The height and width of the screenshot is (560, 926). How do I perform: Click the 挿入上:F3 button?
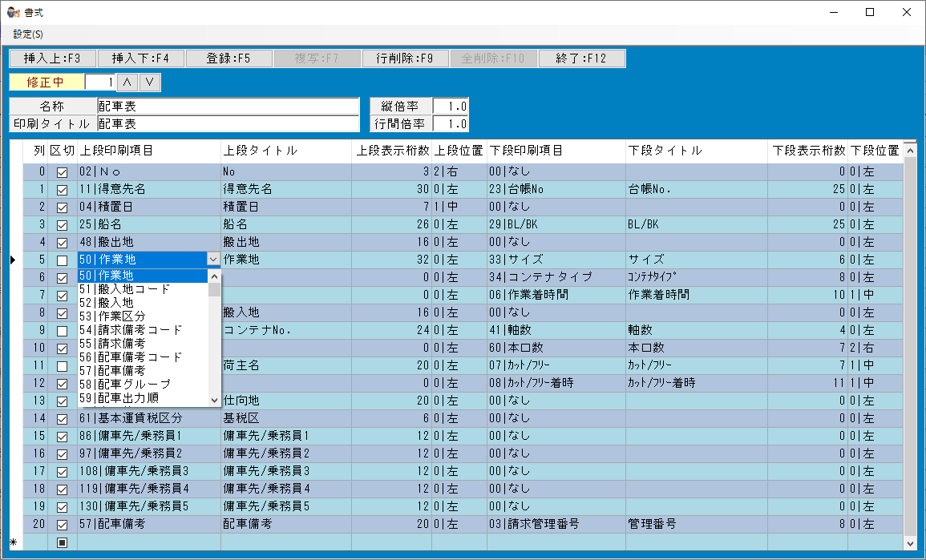pyautogui.click(x=52, y=58)
